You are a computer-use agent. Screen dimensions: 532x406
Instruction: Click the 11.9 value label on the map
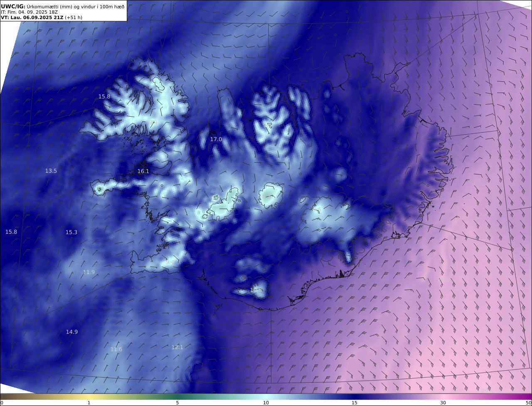click(x=89, y=272)
